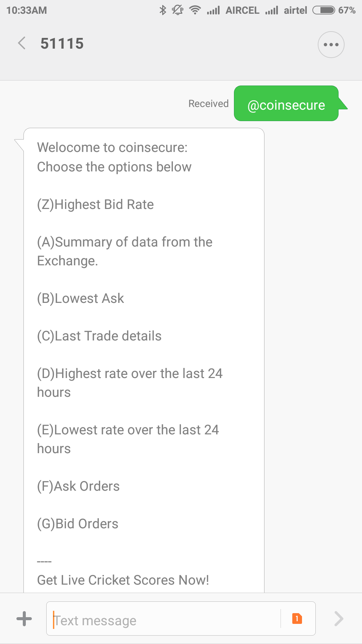Screen dimensions: 362x644
Task: Tap the Welcome to coinsecure message text
Action: click(112, 148)
